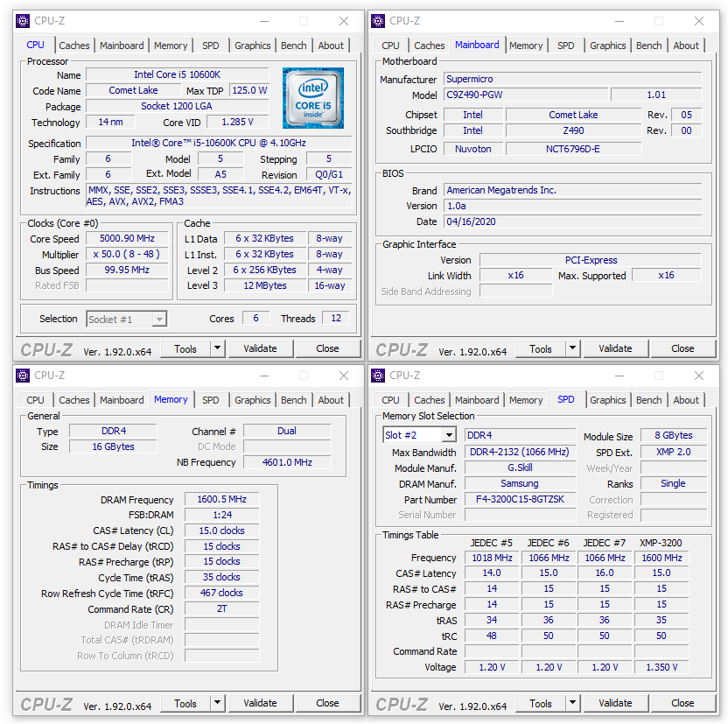Select SPD tab in the Memory window
Image resolution: width=728 pixels, height=724 pixels.
(210, 400)
